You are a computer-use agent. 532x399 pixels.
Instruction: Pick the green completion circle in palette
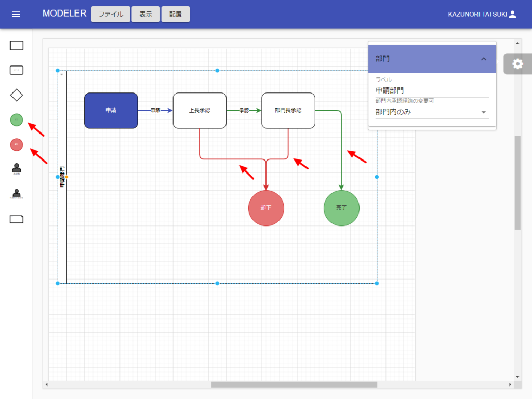click(x=17, y=120)
